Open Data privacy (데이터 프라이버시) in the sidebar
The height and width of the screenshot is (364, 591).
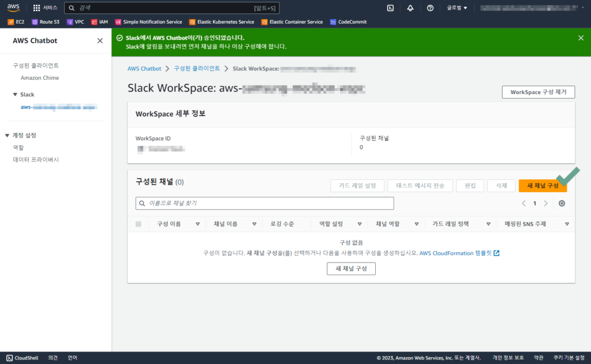tap(36, 159)
